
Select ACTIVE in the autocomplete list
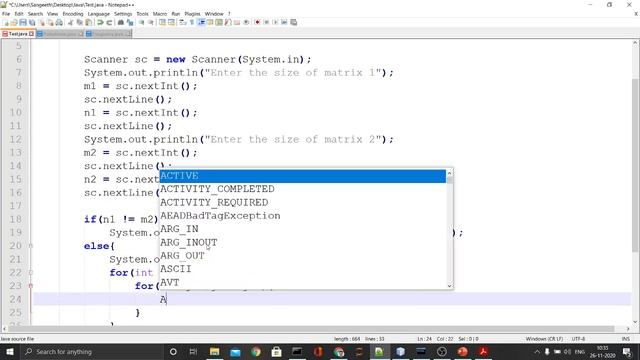click(302, 176)
